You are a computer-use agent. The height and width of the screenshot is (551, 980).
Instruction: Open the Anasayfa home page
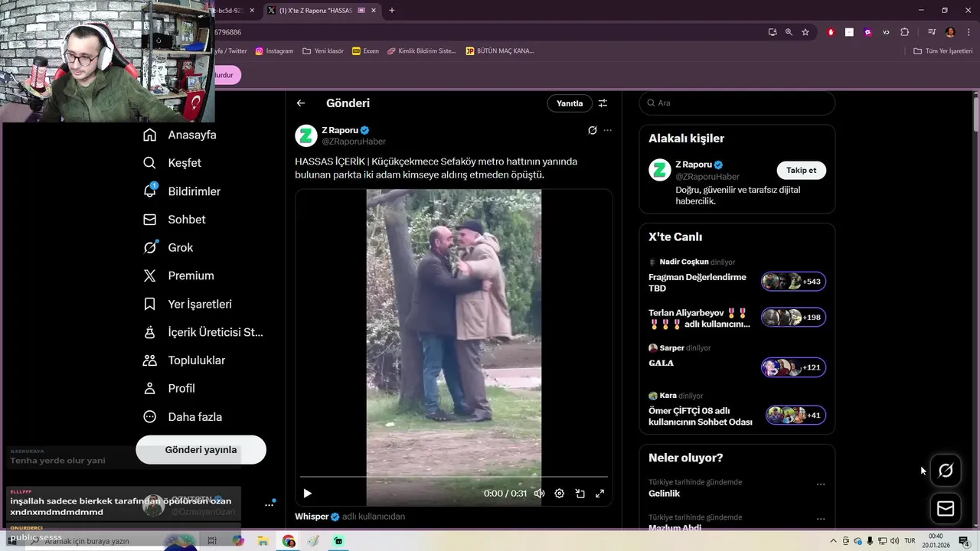click(180, 135)
